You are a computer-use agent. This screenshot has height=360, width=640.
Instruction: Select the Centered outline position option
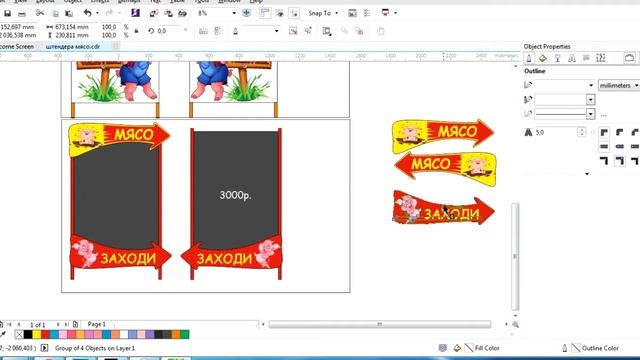coord(620,160)
